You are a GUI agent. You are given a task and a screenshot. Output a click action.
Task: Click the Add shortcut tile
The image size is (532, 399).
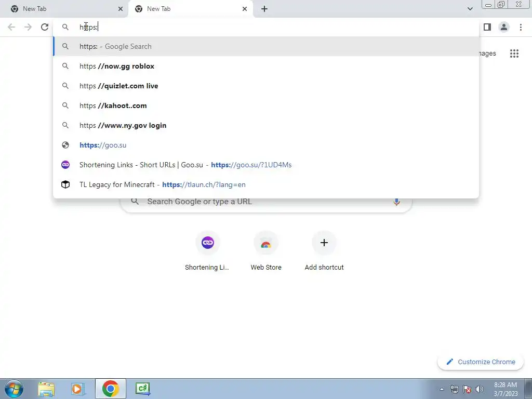[324, 251]
